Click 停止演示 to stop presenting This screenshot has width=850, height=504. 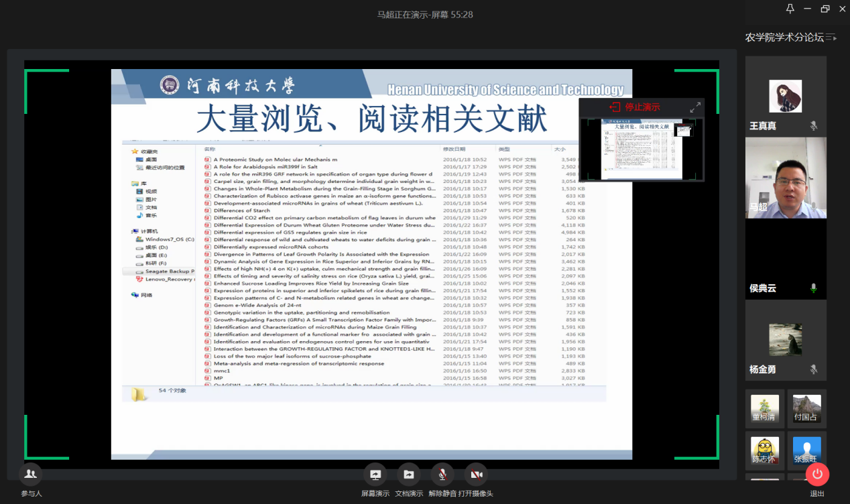click(x=634, y=107)
